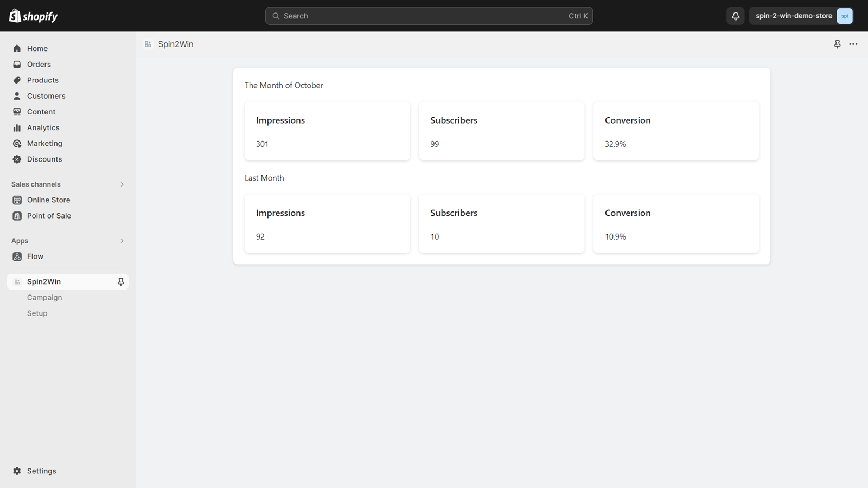Click Last Month Conversion value 10.9%
Image resolution: width=868 pixels, height=488 pixels.
[615, 236]
